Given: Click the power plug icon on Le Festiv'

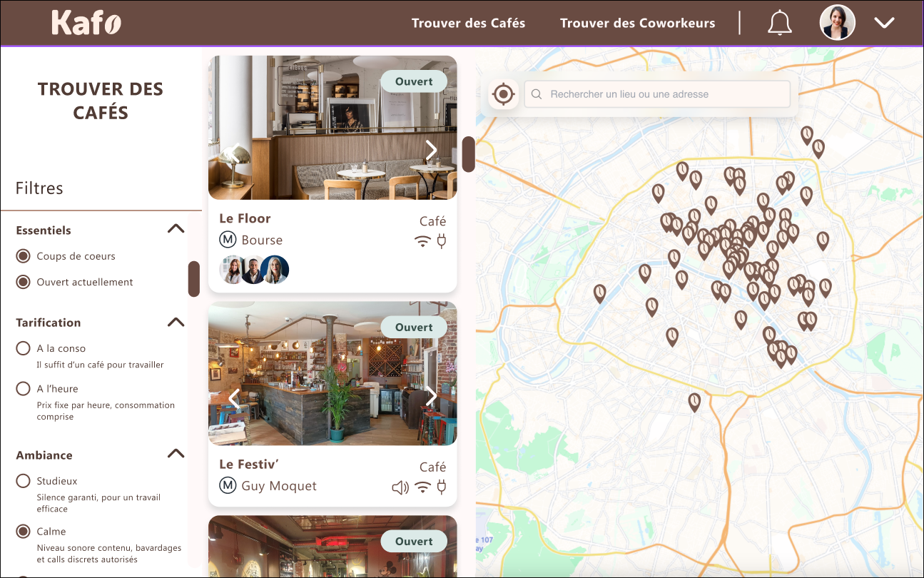Looking at the screenshot, I should coord(442,487).
